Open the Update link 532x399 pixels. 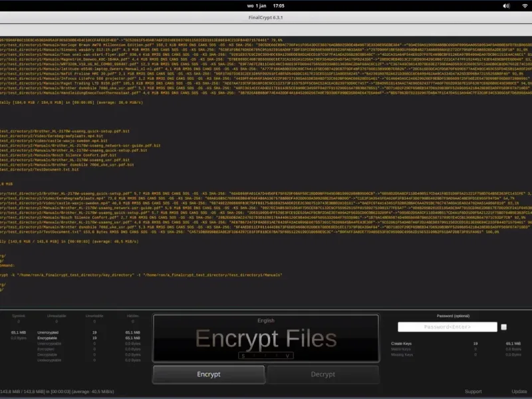[x=519, y=392]
